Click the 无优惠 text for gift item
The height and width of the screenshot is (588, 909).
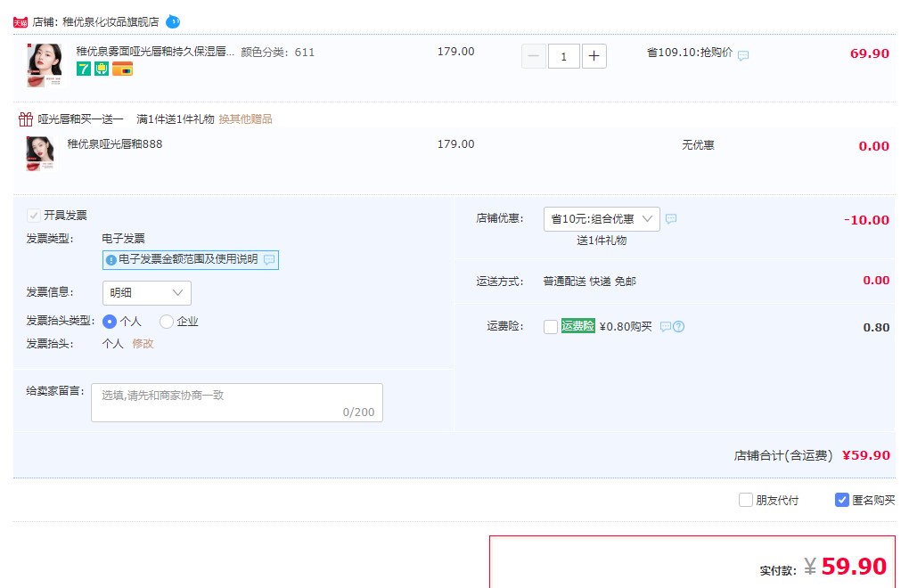[x=698, y=145]
